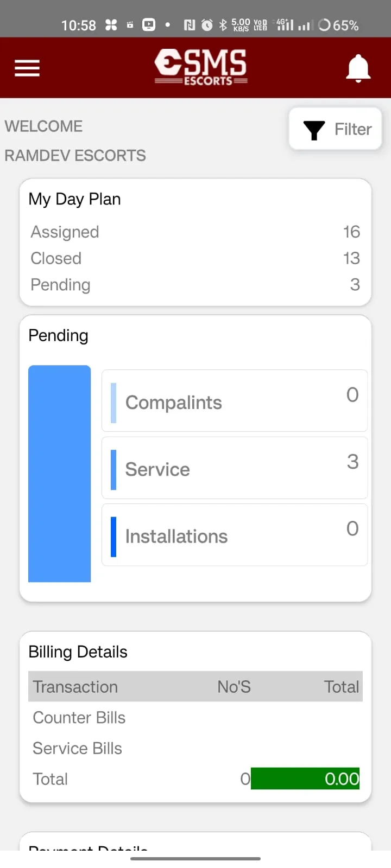Screen dimensions: 391x868
Task: Select the Closed count row
Action: [195, 258]
